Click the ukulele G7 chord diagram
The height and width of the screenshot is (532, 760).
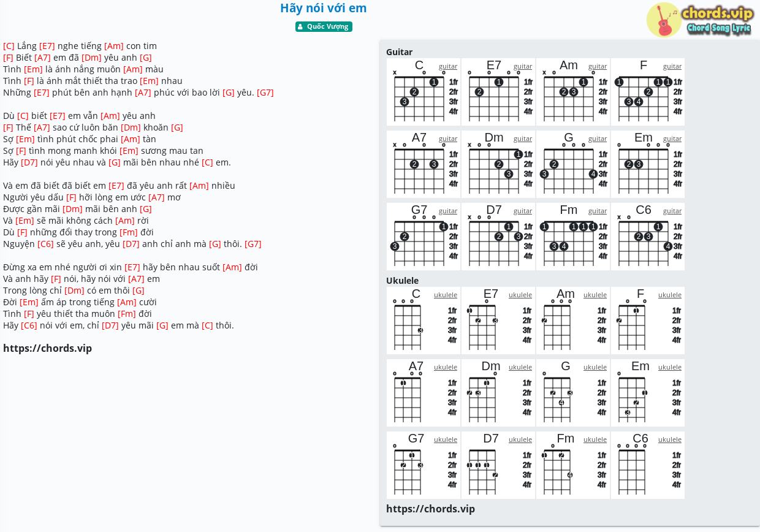424,465
